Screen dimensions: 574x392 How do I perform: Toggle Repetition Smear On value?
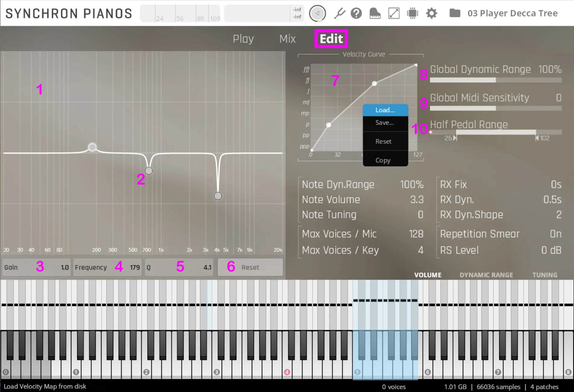(x=555, y=234)
